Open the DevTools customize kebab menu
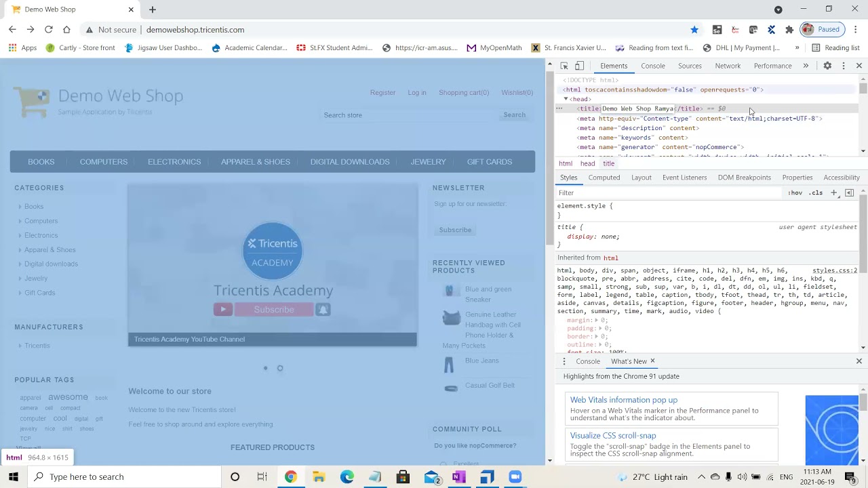 point(844,66)
